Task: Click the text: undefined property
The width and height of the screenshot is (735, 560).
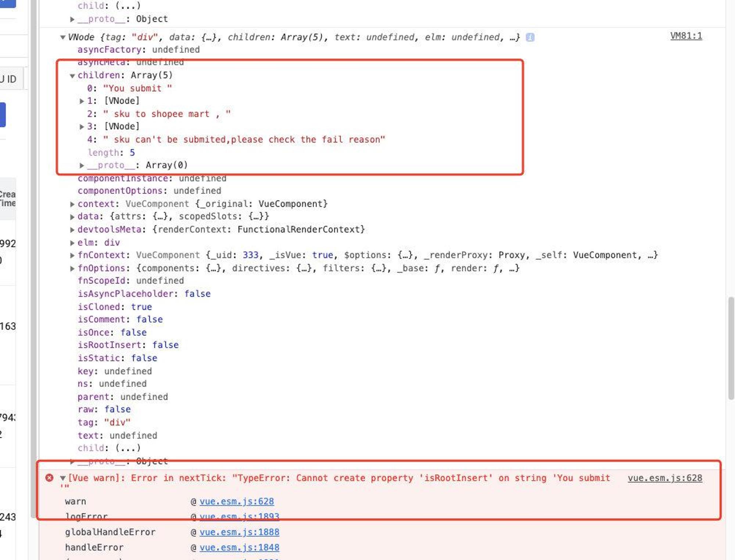Action: (117, 435)
